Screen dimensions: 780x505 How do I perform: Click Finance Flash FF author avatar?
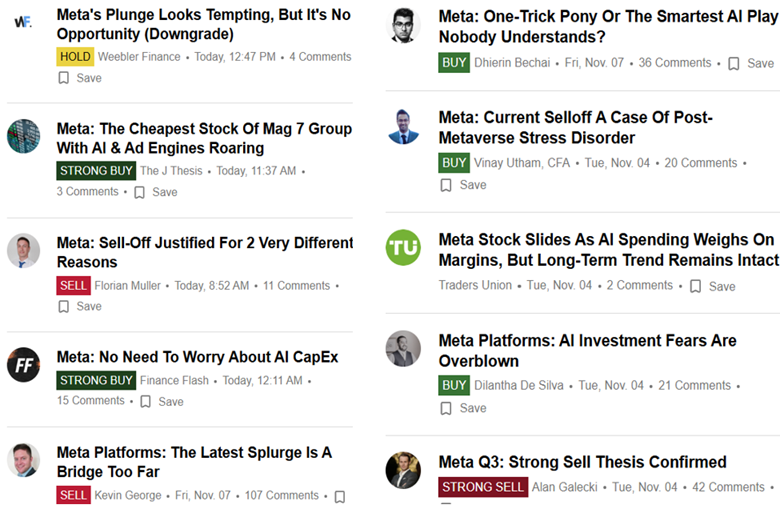point(23,364)
